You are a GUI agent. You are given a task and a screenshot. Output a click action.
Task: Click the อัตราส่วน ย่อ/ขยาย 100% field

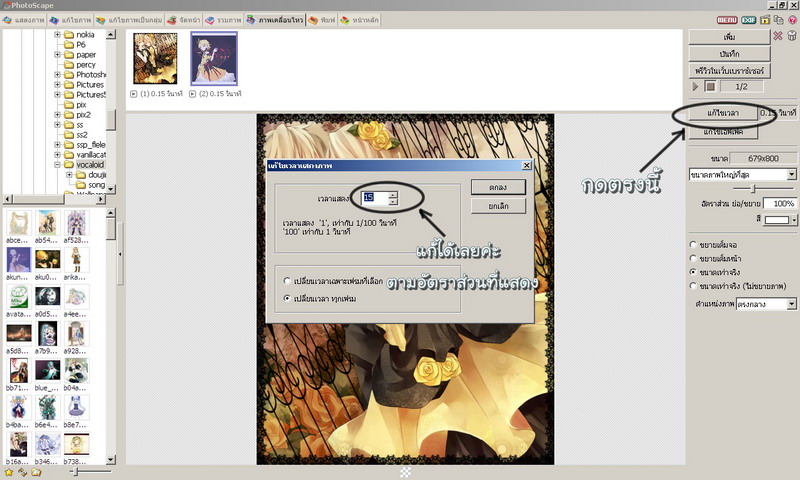[x=779, y=204]
